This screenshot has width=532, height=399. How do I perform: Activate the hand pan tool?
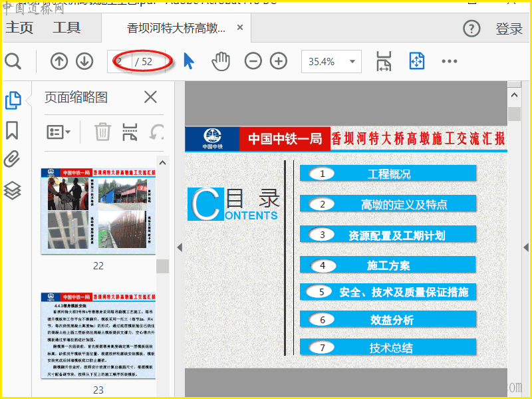[x=221, y=61]
